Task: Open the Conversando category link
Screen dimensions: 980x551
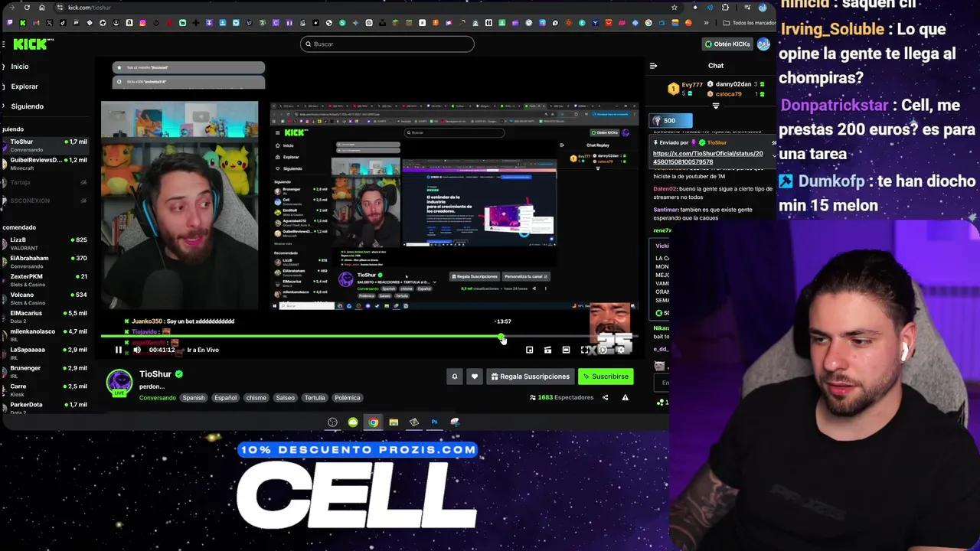Action: click(157, 398)
